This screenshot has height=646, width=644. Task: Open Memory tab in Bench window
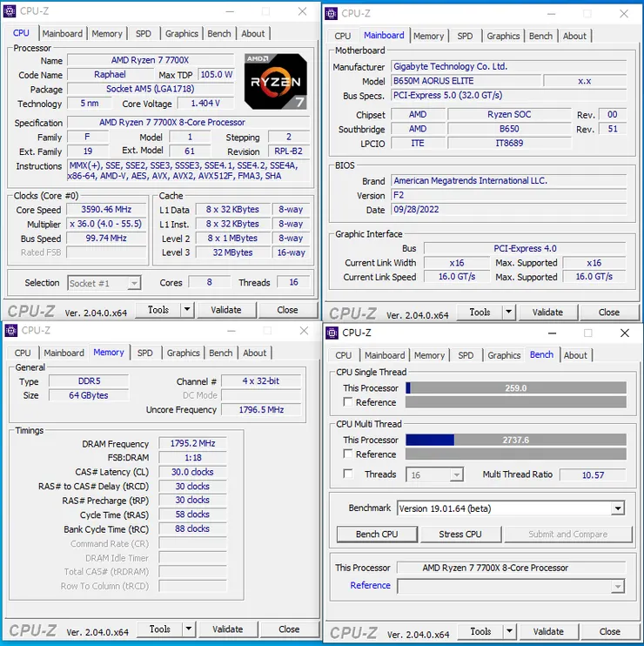point(429,355)
